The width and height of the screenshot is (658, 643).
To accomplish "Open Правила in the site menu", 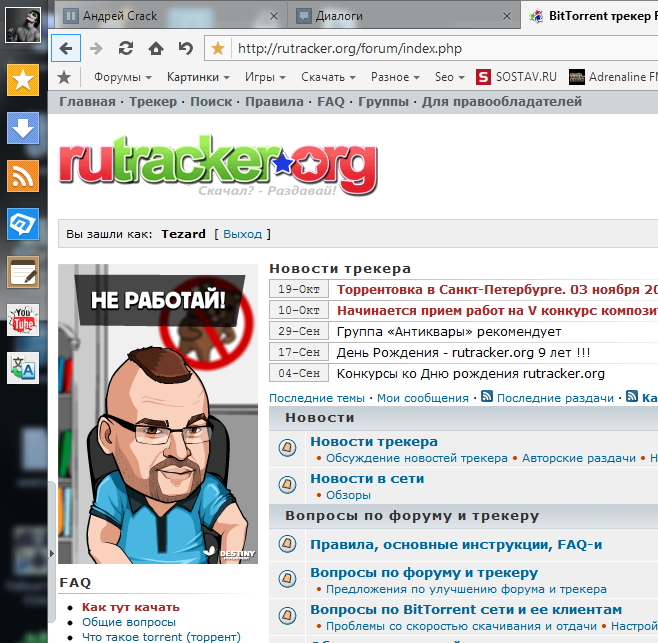I will [x=274, y=102].
